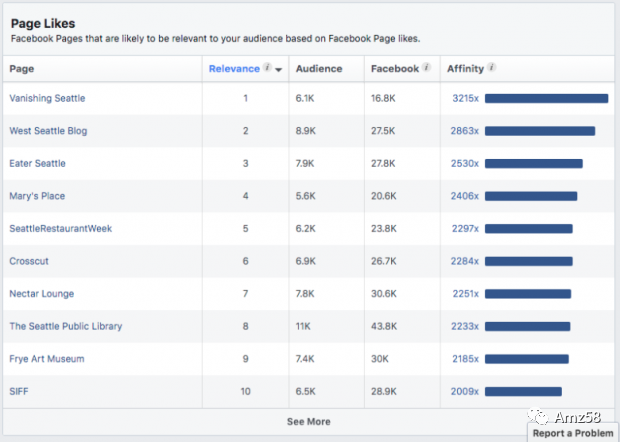620x442 pixels.
Task: Click the 28.9K Facebook cell
Action: [384, 391]
